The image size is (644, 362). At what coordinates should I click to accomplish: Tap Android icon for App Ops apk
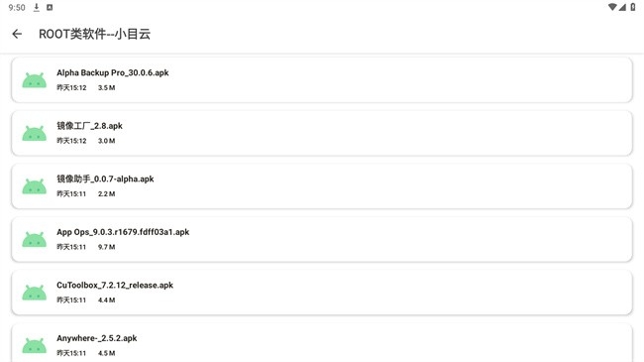(34, 239)
